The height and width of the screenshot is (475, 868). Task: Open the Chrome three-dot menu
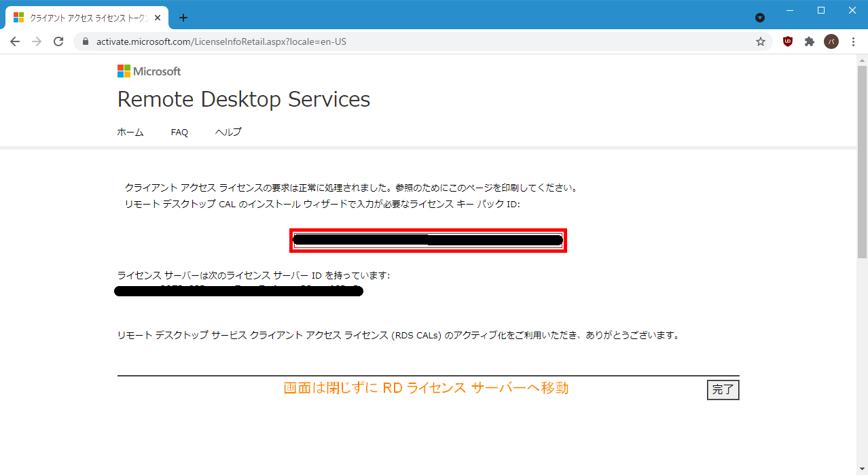853,41
